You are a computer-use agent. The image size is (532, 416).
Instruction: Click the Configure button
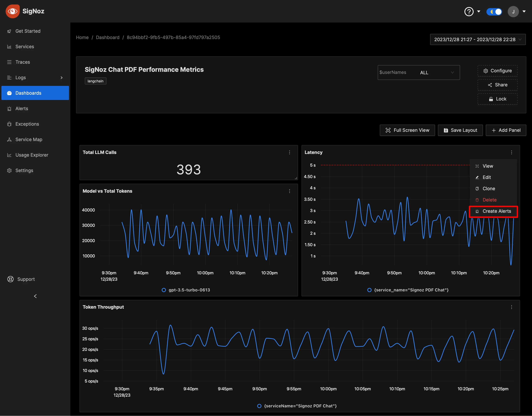[497, 71]
